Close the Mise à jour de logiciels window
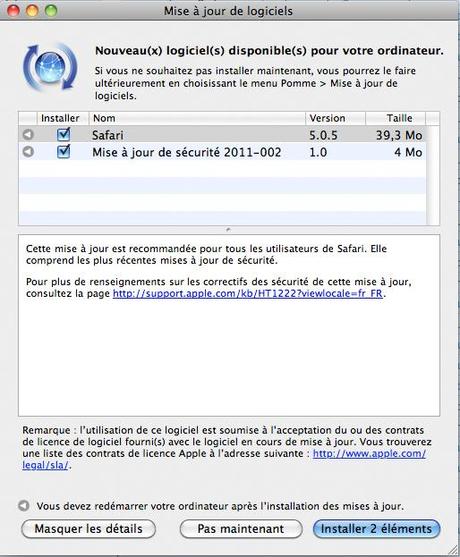 pyautogui.click(x=13, y=11)
